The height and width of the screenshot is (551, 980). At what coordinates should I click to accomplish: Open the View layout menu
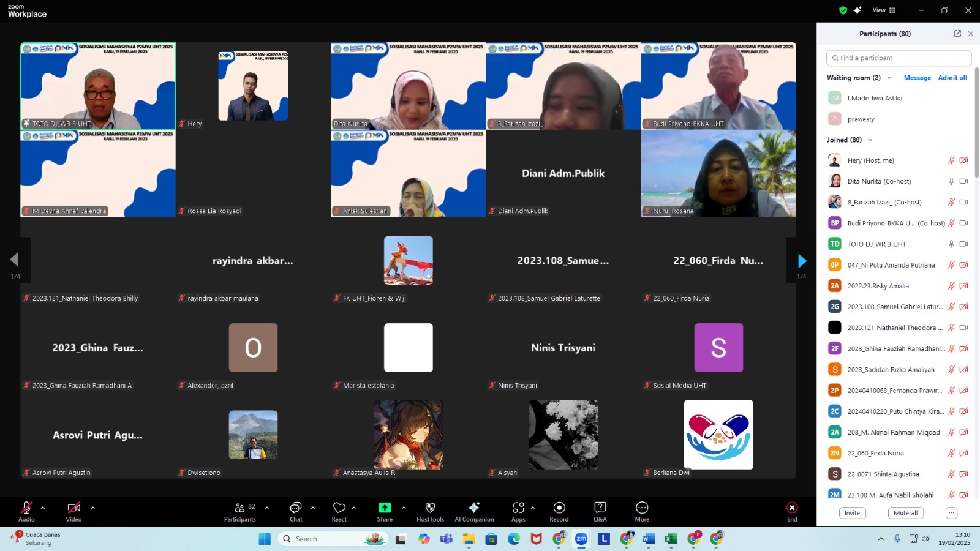tap(884, 10)
